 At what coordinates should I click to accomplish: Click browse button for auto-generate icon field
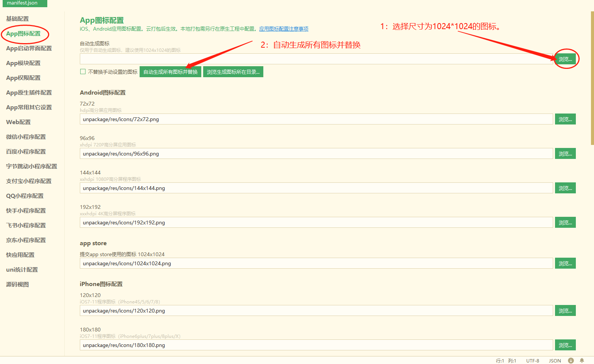(x=565, y=59)
